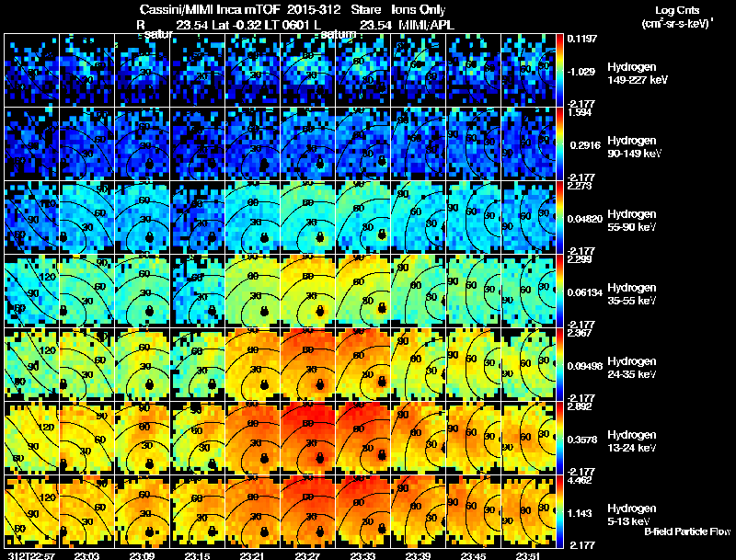Select the 23:27 panel in the Hydrogen 149-227 keV row
The image size is (736, 560).
(307, 71)
